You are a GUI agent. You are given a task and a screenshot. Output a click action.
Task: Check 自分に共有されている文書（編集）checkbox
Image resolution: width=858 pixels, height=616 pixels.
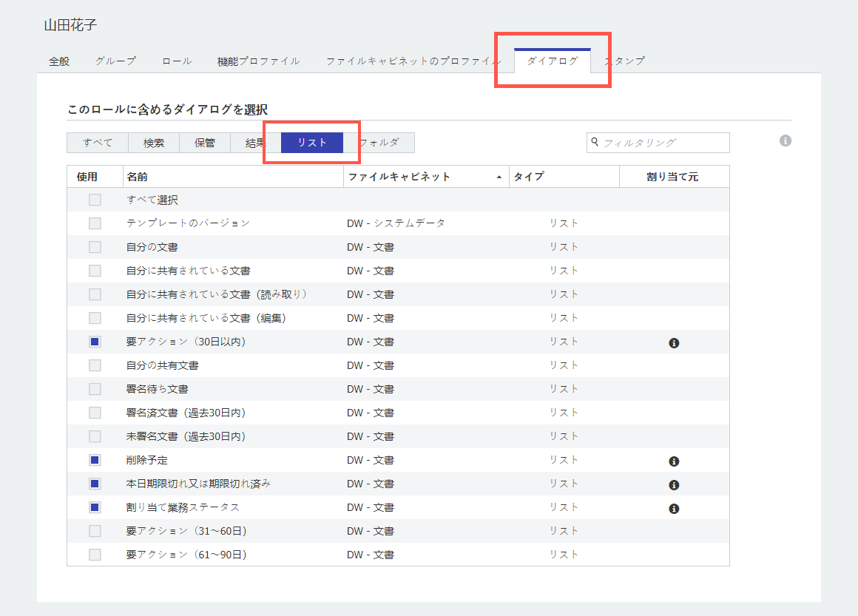(x=95, y=318)
